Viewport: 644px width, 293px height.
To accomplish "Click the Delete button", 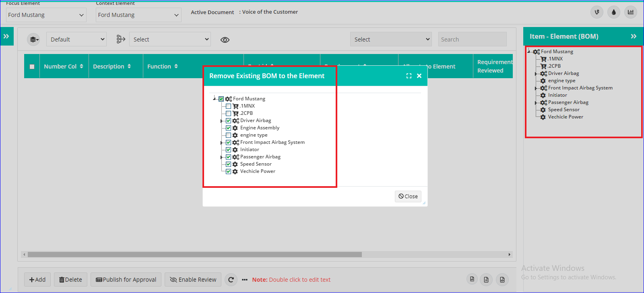I will (x=70, y=280).
